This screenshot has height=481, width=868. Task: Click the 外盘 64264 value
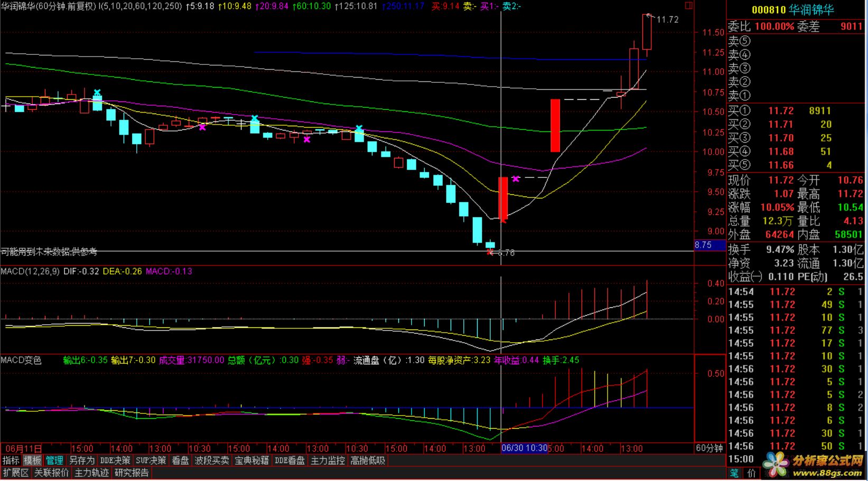pyautogui.click(x=779, y=234)
